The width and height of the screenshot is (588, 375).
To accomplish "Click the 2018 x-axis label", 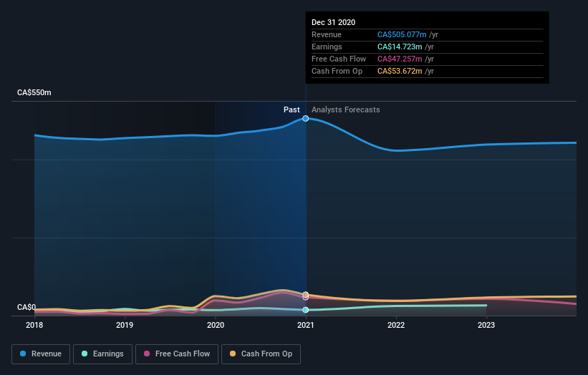I will [34, 325].
